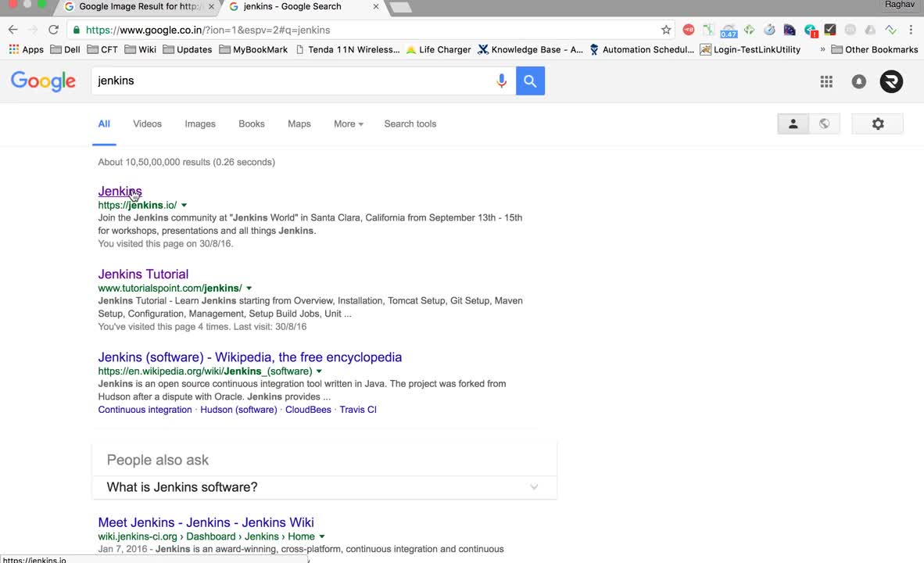Image resolution: width=924 pixels, height=563 pixels.
Task: Switch to Maps results
Action: [x=299, y=124]
